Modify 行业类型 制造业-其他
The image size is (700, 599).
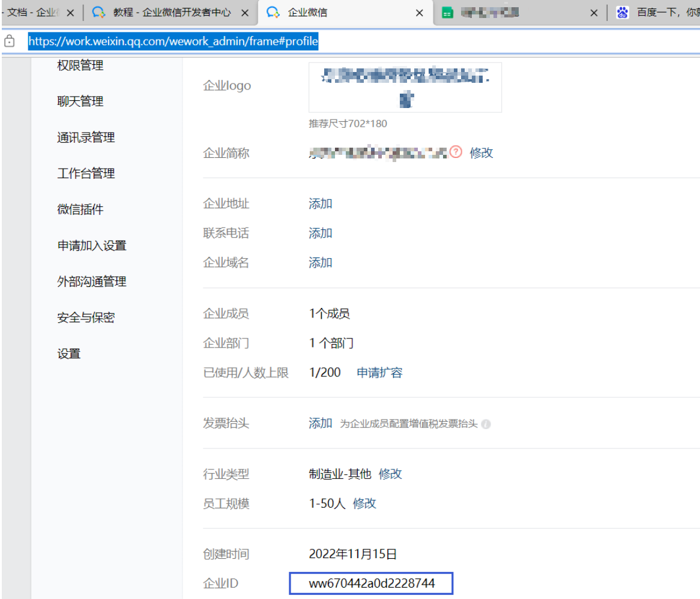(x=390, y=474)
